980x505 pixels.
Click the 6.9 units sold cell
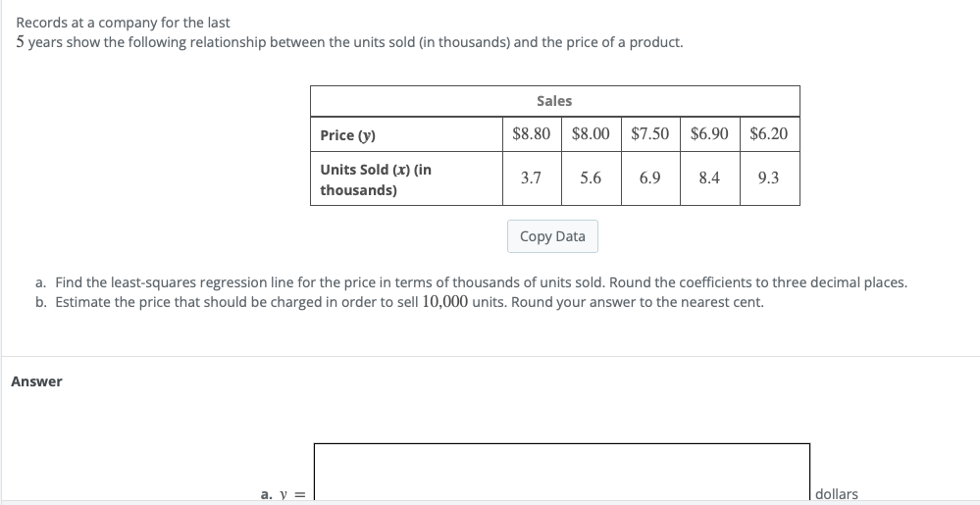point(650,178)
